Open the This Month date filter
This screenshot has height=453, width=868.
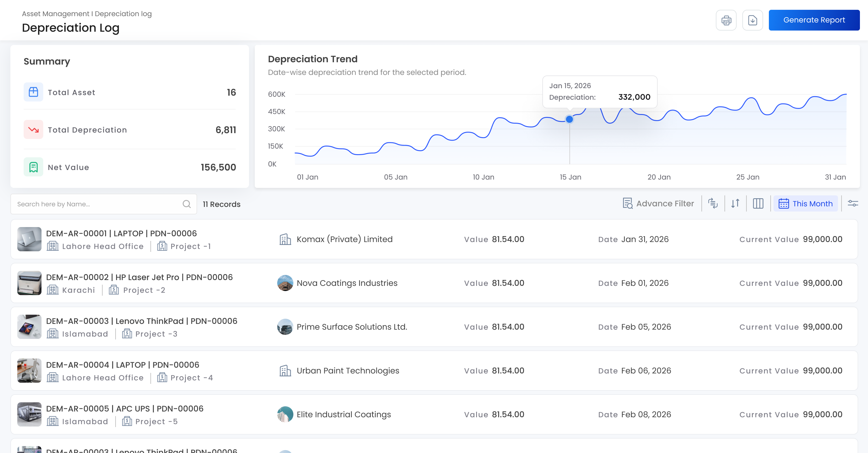coord(805,203)
